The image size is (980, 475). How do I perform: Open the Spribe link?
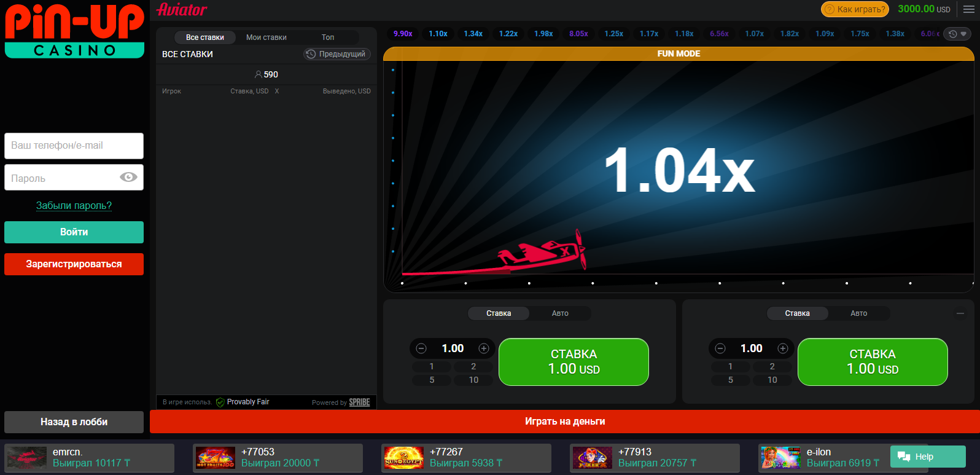(x=360, y=402)
